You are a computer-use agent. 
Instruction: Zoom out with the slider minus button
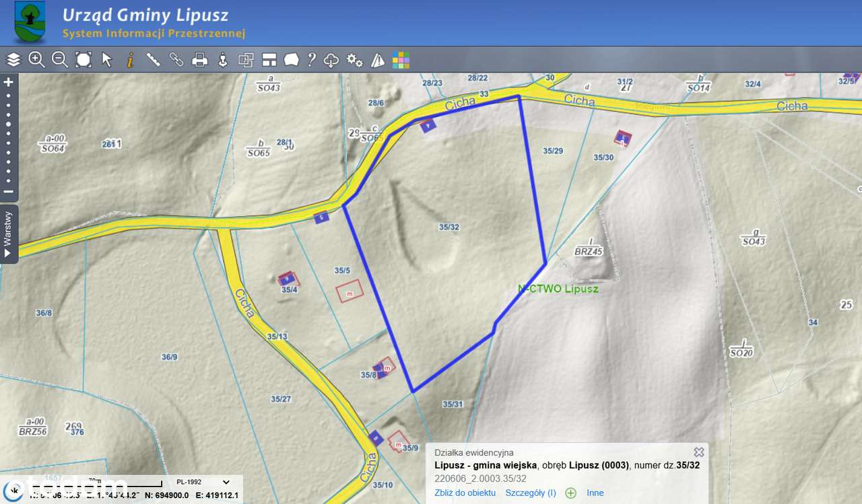click(x=9, y=191)
